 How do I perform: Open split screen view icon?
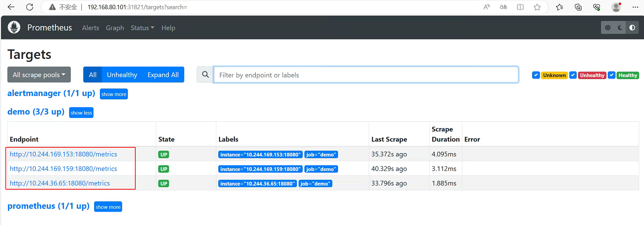click(x=520, y=7)
